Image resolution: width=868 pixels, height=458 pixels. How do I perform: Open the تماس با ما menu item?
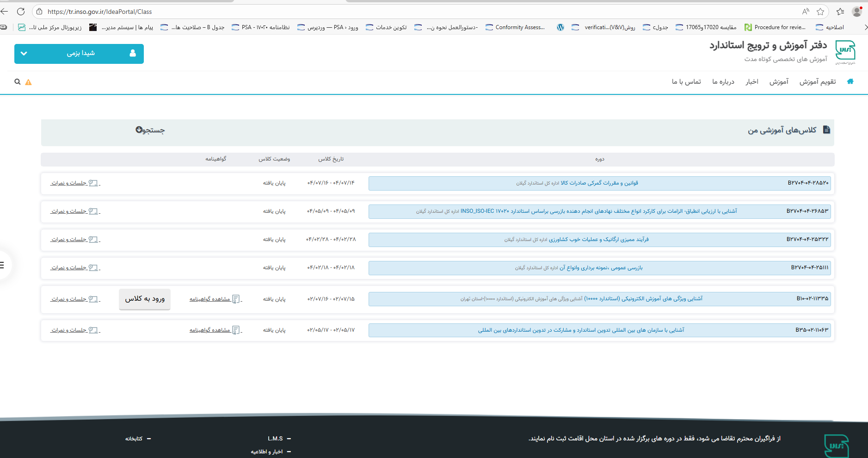686,82
